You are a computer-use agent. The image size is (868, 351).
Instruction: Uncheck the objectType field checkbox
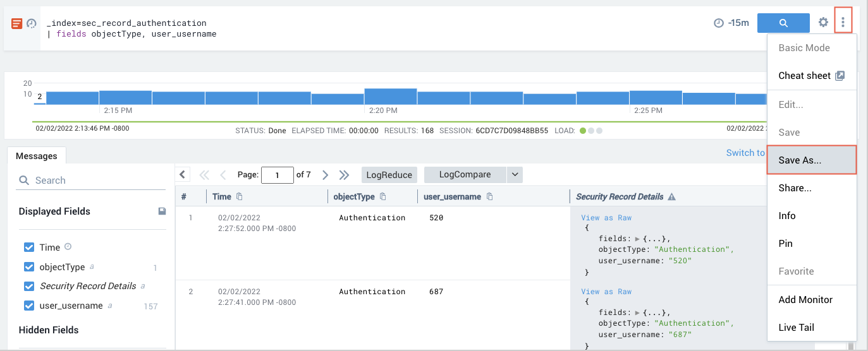[29, 267]
